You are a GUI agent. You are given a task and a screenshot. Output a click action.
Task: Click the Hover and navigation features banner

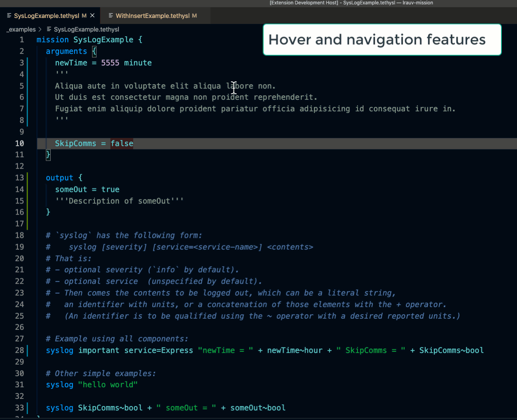[x=382, y=39]
